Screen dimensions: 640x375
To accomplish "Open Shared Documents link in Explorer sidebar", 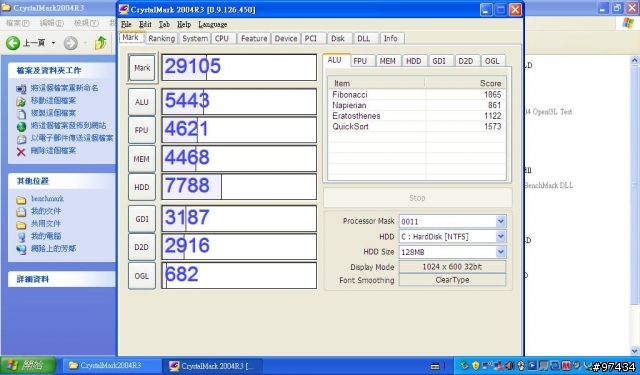I will pos(46,224).
